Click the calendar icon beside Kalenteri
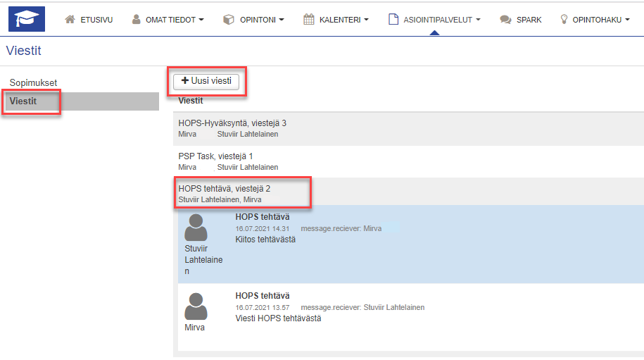Screen dimensions: 644x360 coord(309,20)
